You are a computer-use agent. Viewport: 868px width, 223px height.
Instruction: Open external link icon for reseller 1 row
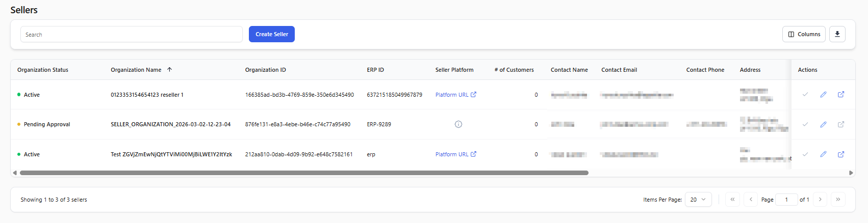841,94
